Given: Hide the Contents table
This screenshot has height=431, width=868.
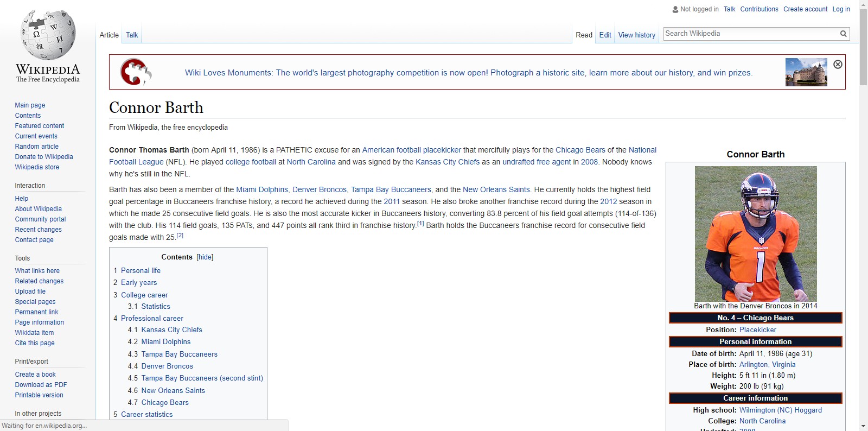Looking at the screenshot, I should [205, 257].
